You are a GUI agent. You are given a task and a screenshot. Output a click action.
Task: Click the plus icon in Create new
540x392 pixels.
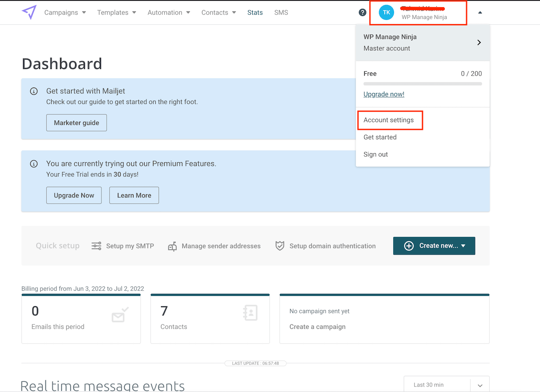(x=409, y=246)
